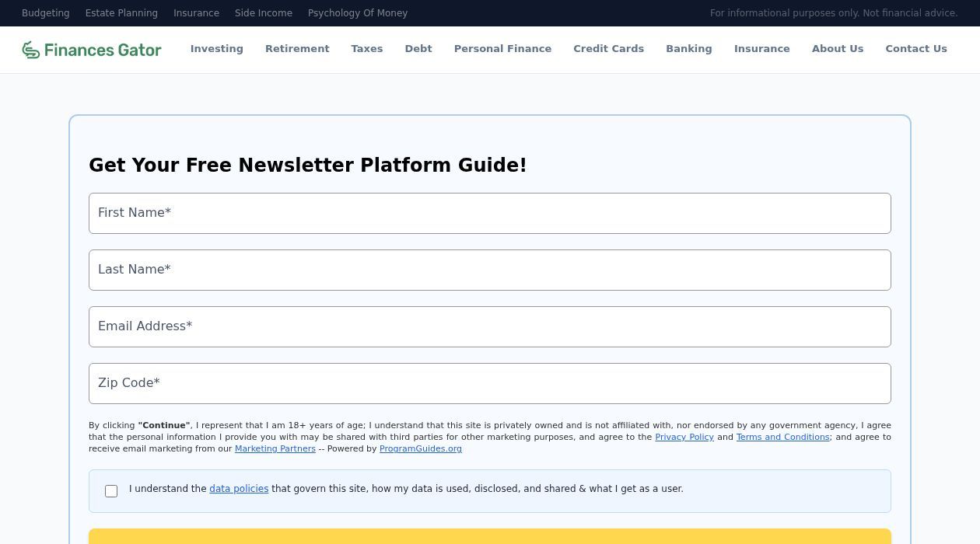Go to the Banking menu
The width and height of the screenshot is (980, 544).
[689, 48]
